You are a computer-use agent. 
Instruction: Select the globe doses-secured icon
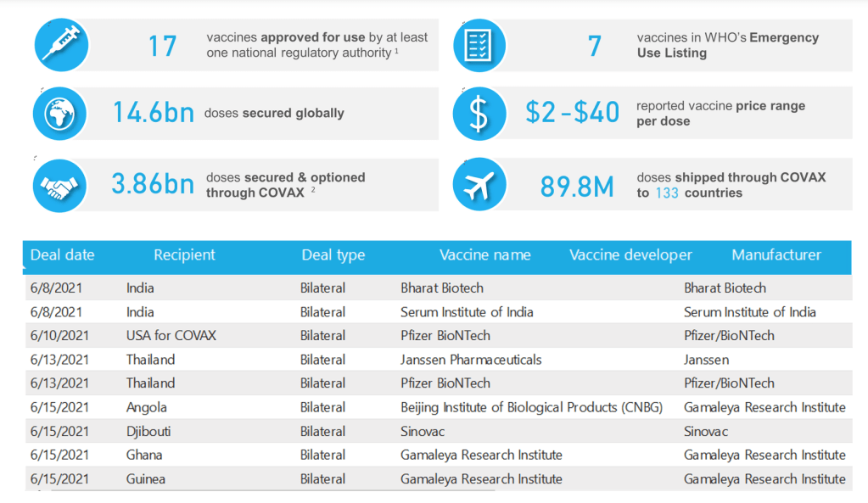coord(59,114)
